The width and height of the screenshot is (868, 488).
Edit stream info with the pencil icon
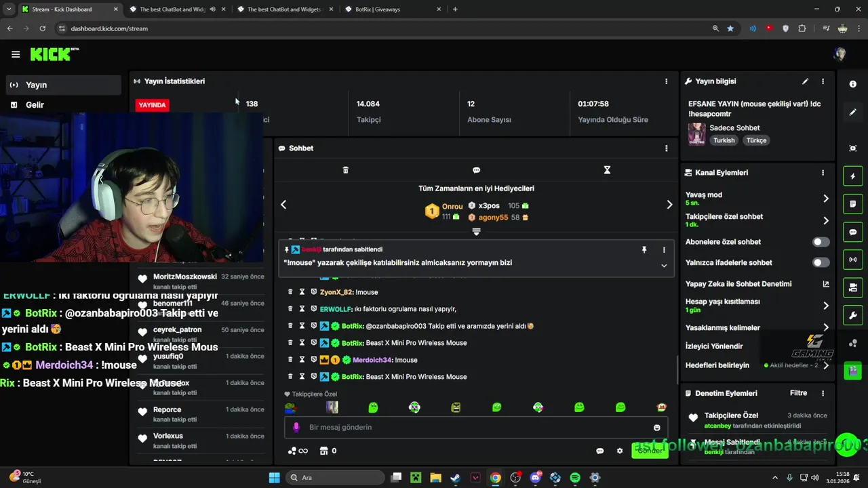[805, 81]
